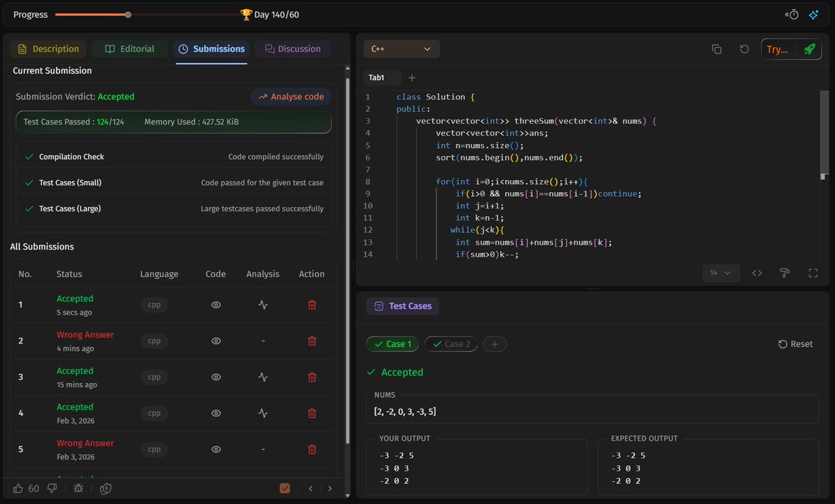
Task: Click the Compilation Check row
Action: click(174, 156)
